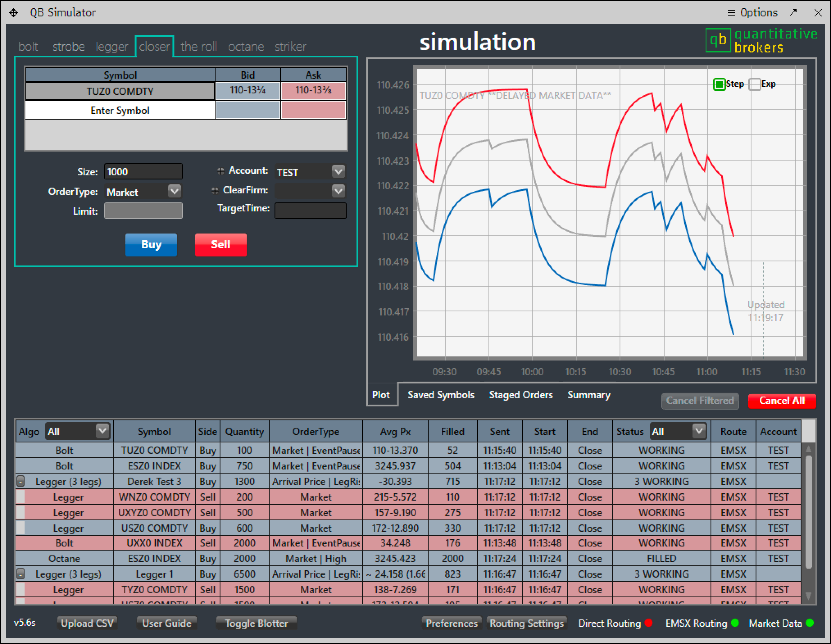The width and height of the screenshot is (831, 644).
Task: Click the Symbol column header in blotter
Action: click(154, 431)
